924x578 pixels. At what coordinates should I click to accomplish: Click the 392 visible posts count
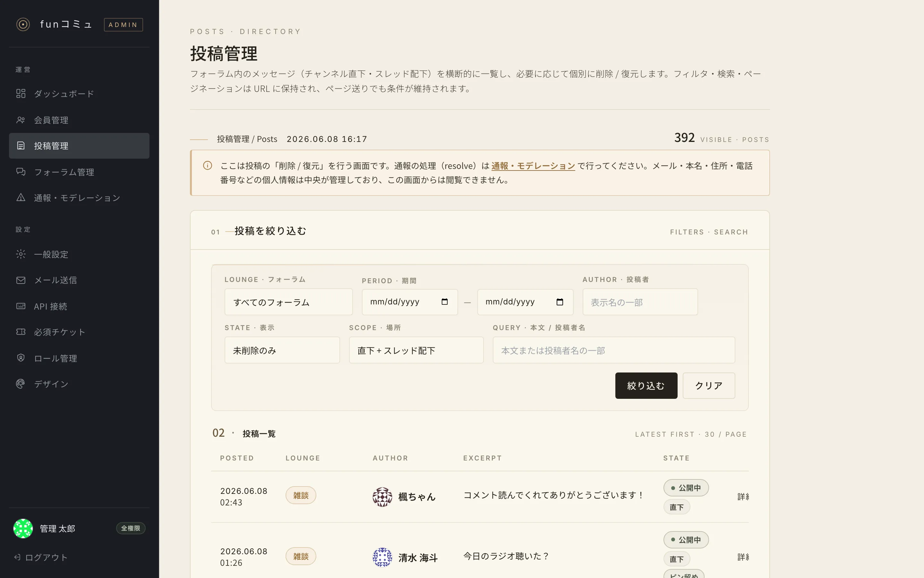[684, 138]
